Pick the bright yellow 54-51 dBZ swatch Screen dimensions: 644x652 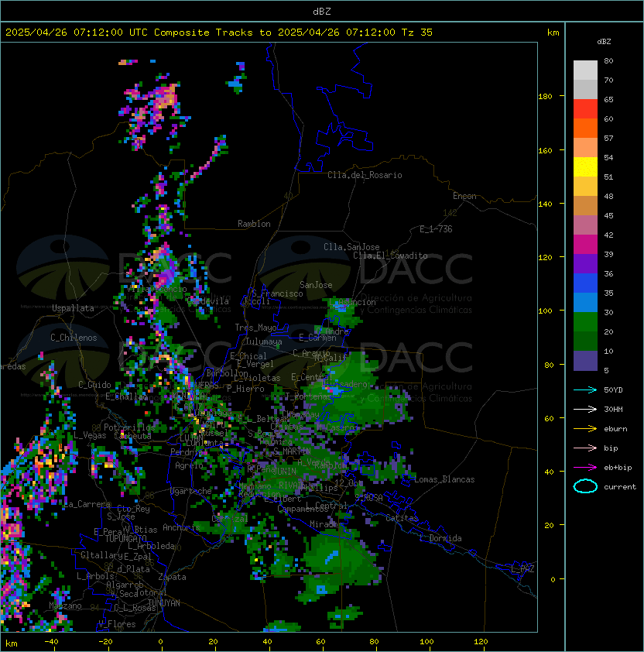tap(585, 166)
